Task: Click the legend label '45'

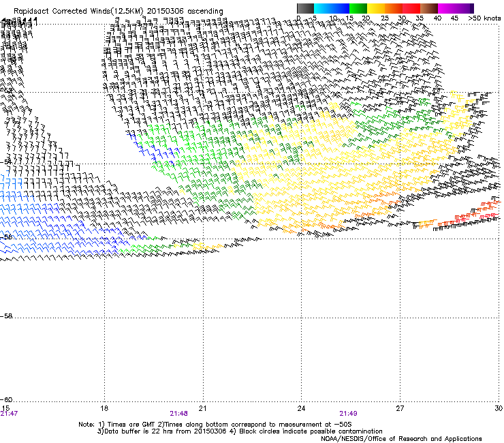Action: point(454,18)
